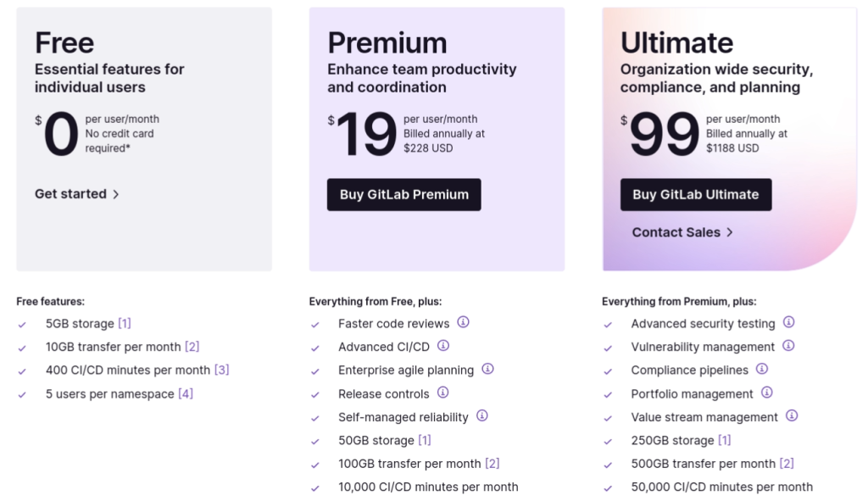The height and width of the screenshot is (501, 868).
Task: Click info icon next to Compliance pipelines
Action: 762,369
